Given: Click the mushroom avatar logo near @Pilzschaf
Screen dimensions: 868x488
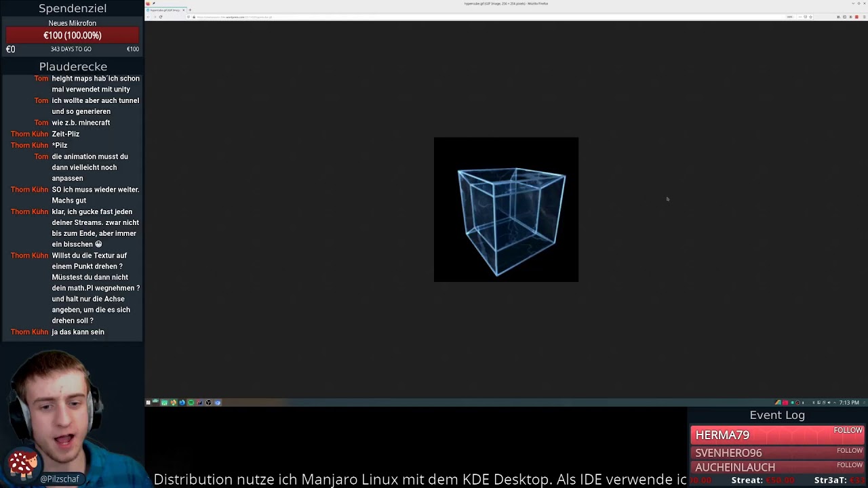Looking at the screenshot, I should (23, 464).
